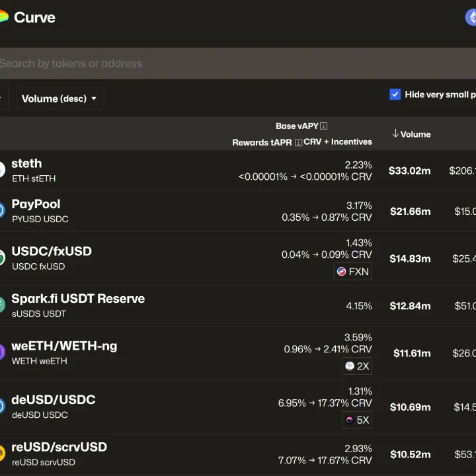476x476 pixels.
Task: Click the Spark.fi USDT Reserve token icon
Action: [x=2, y=305]
